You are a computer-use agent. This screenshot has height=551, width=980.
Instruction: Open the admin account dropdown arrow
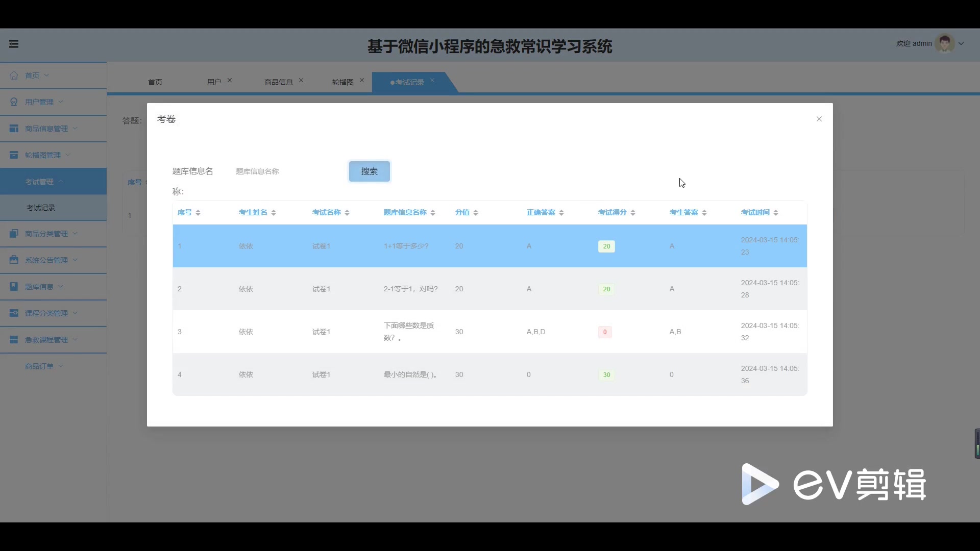coord(962,44)
